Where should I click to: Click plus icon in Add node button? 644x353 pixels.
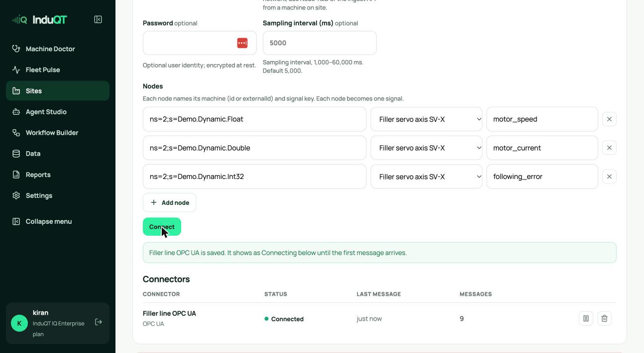[x=154, y=202]
